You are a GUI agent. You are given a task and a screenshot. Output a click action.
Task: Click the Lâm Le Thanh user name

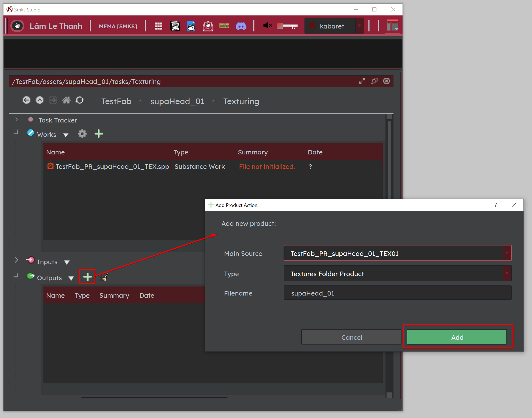point(56,26)
